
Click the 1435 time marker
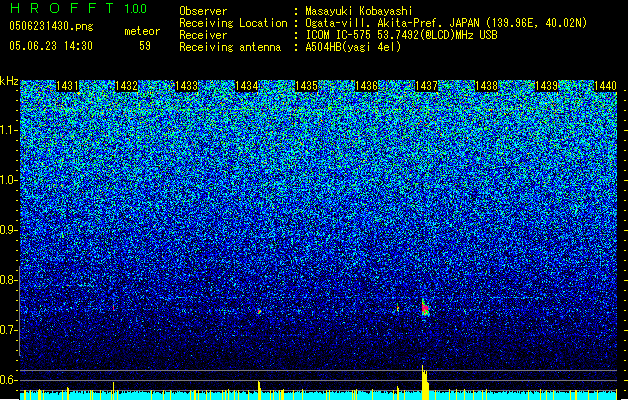tap(306, 86)
